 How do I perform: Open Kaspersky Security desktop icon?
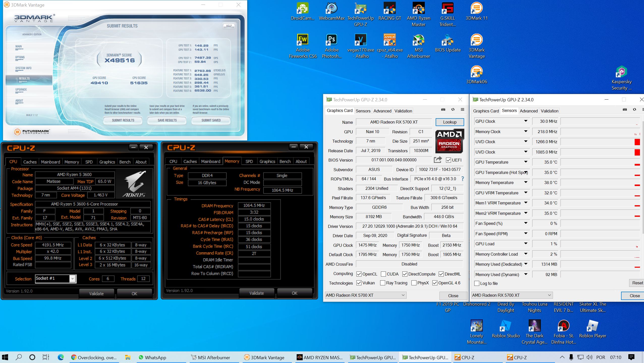coord(622,78)
